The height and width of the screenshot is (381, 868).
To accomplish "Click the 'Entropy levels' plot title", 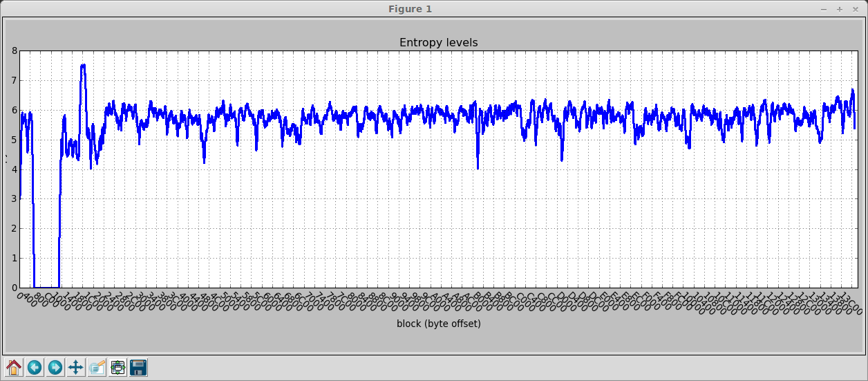I will pyautogui.click(x=439, y=43).
